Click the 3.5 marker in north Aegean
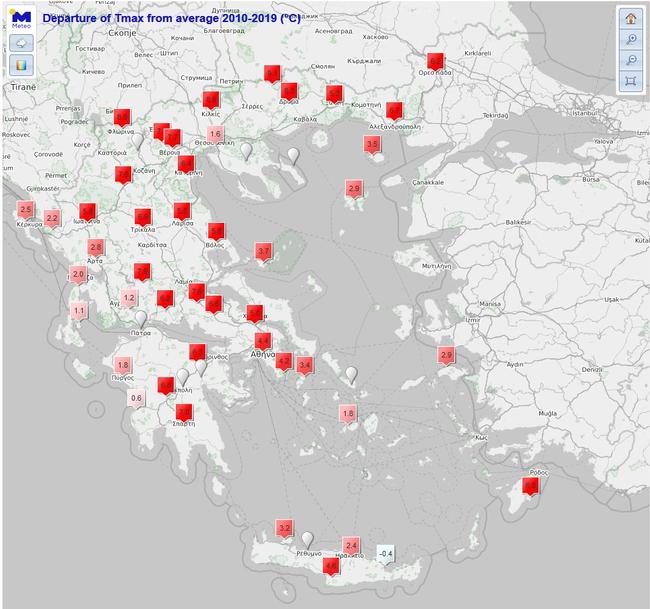This screenshot has width=650, height=609. click(372, 145)
